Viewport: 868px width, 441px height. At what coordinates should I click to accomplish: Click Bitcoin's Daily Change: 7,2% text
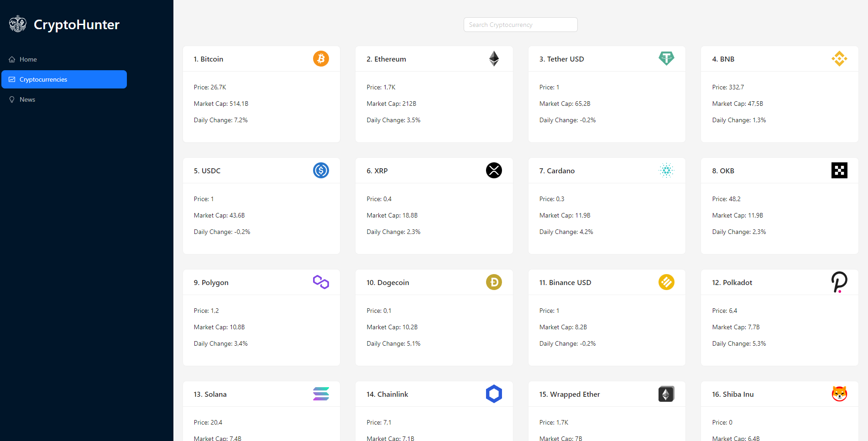pos(220,120)
